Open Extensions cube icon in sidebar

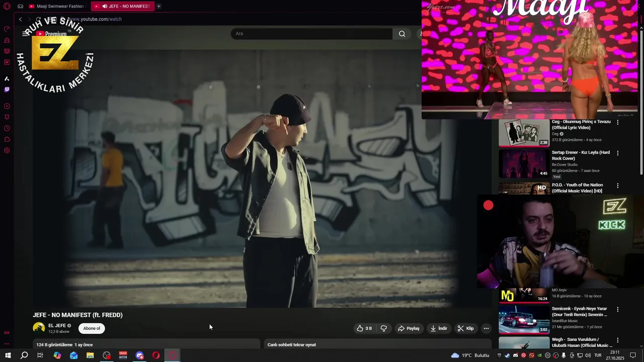(7, 139)
